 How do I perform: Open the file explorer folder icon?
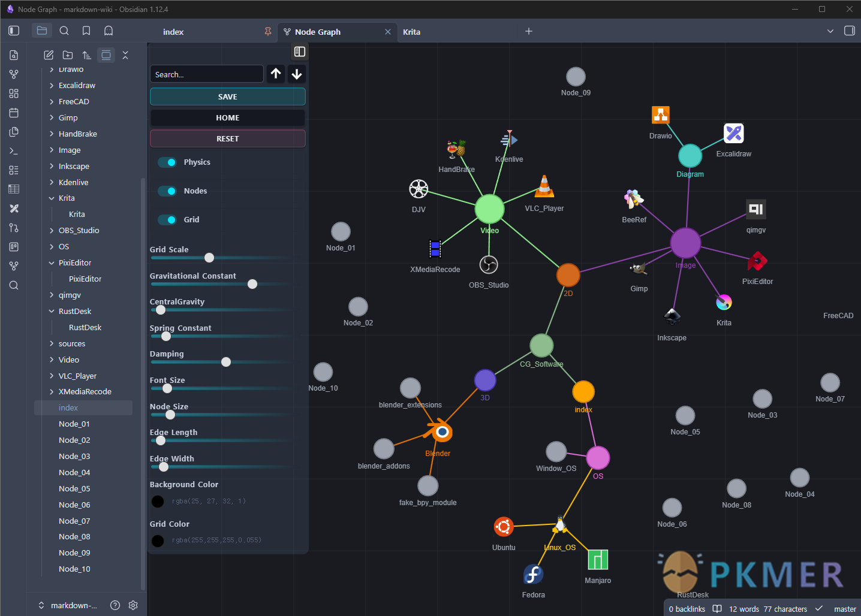coord(42,31)
